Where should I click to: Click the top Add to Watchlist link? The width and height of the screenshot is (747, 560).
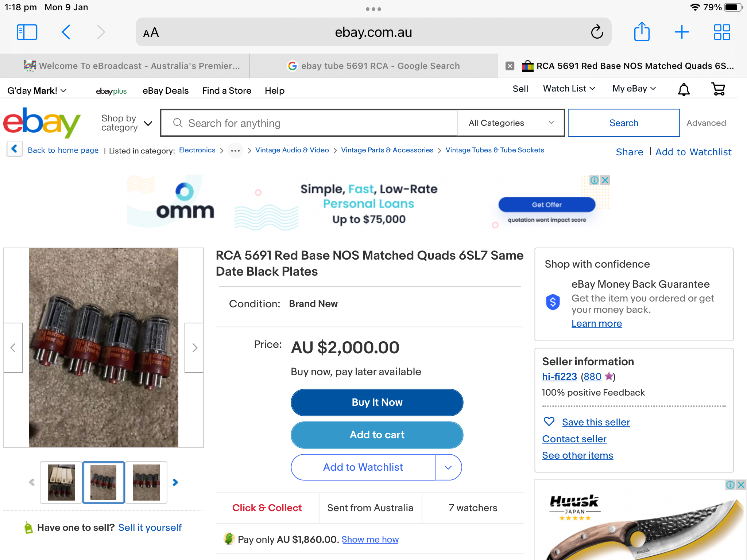pos(693,152)
